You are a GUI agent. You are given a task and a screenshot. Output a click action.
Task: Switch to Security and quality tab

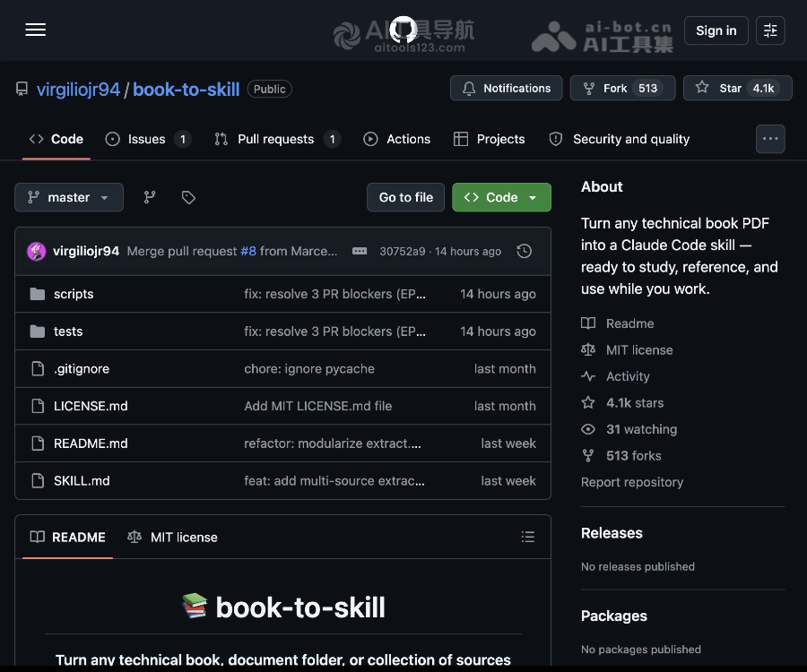click(x=619, y=139)
